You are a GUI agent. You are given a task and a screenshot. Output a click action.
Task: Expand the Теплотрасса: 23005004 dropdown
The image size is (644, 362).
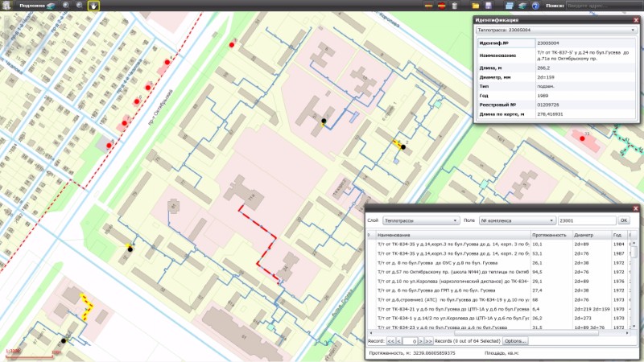[554, 30]
